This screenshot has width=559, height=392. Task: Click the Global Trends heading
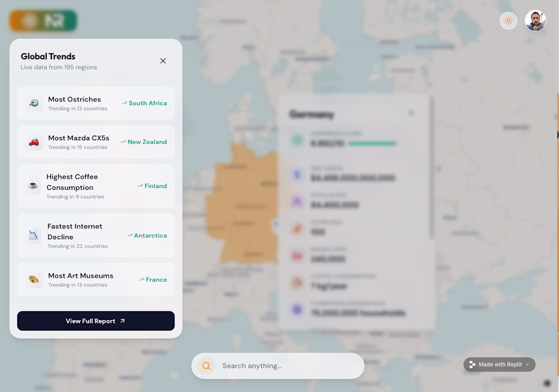coord(48,56)
